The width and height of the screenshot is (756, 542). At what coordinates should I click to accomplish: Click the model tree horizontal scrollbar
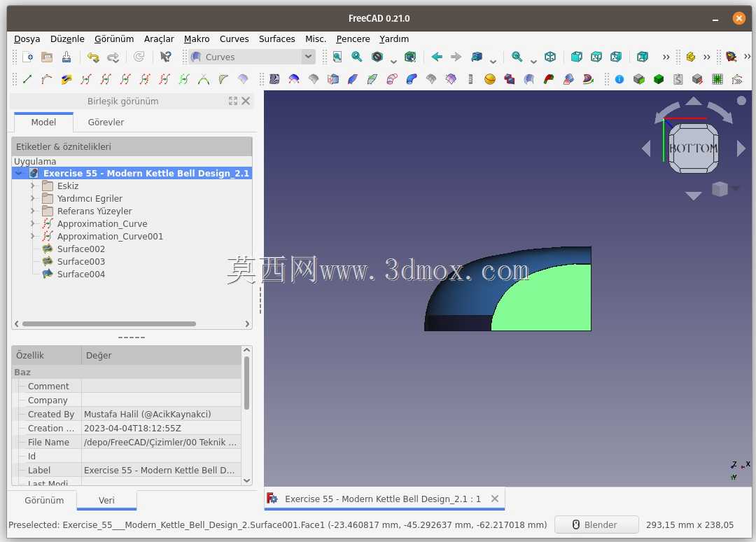pyautogui.click(x=109, y=324)
